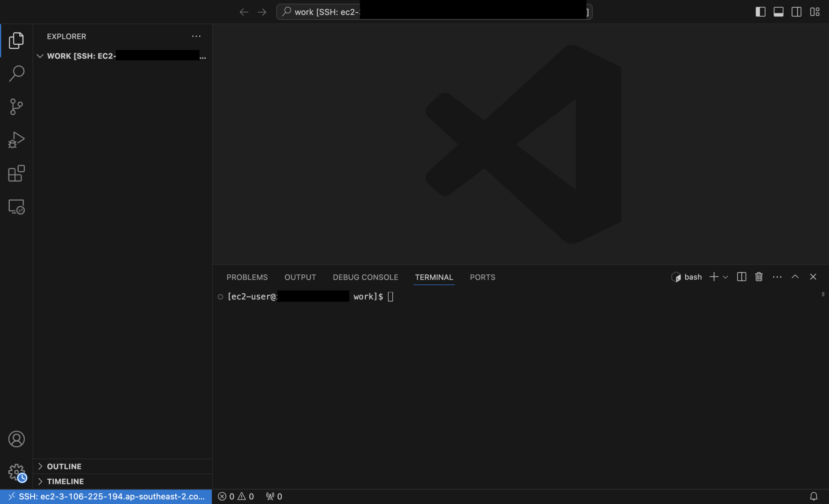The height and width of the screenshot is (504, 829).
Task: Split the terminal pane
Action: point(741,277)
